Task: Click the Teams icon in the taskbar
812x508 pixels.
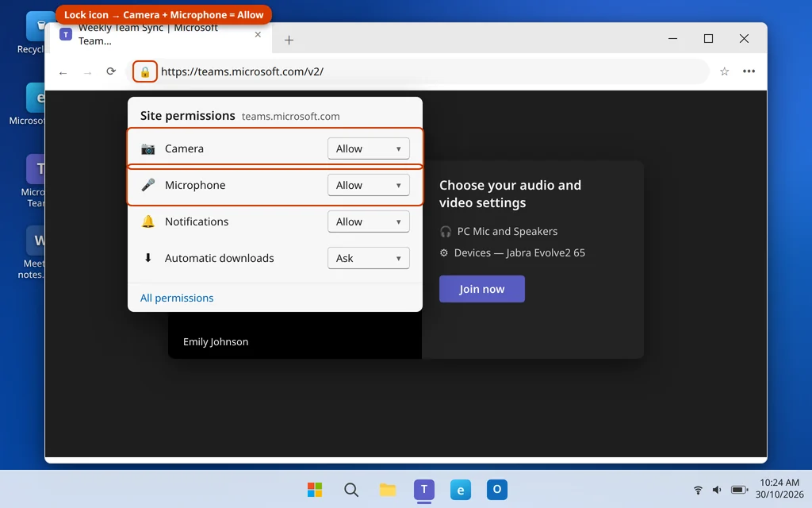Action: [x=424, y=489]
